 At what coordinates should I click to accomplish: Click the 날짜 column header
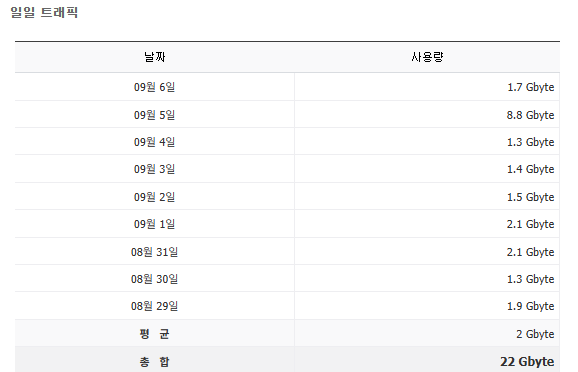point(154,57)
